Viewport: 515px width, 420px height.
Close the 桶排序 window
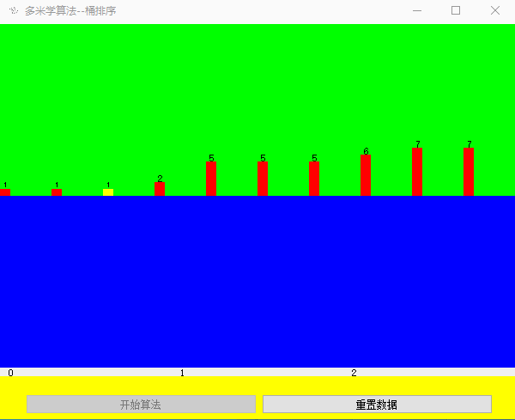[495, 11]
